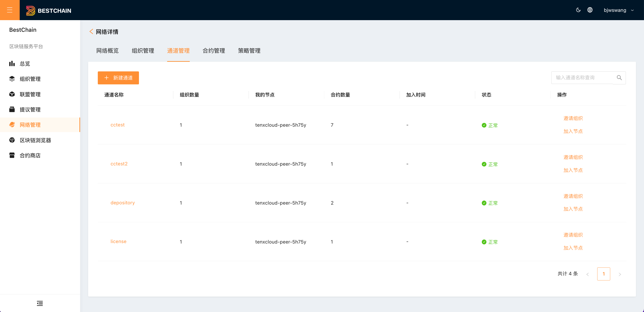Click the 新建通道 button
The image size is (644, 312).
pyautogui.click(x=118, y=78)
